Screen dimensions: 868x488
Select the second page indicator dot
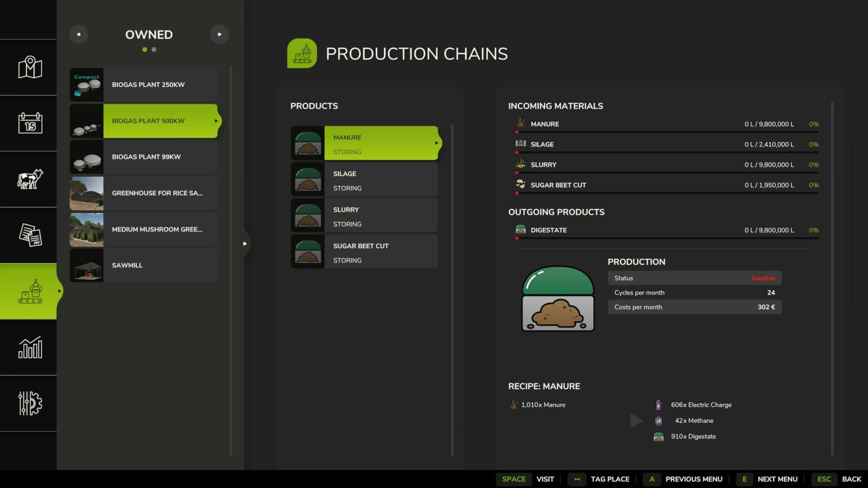(x=154, y=49)
